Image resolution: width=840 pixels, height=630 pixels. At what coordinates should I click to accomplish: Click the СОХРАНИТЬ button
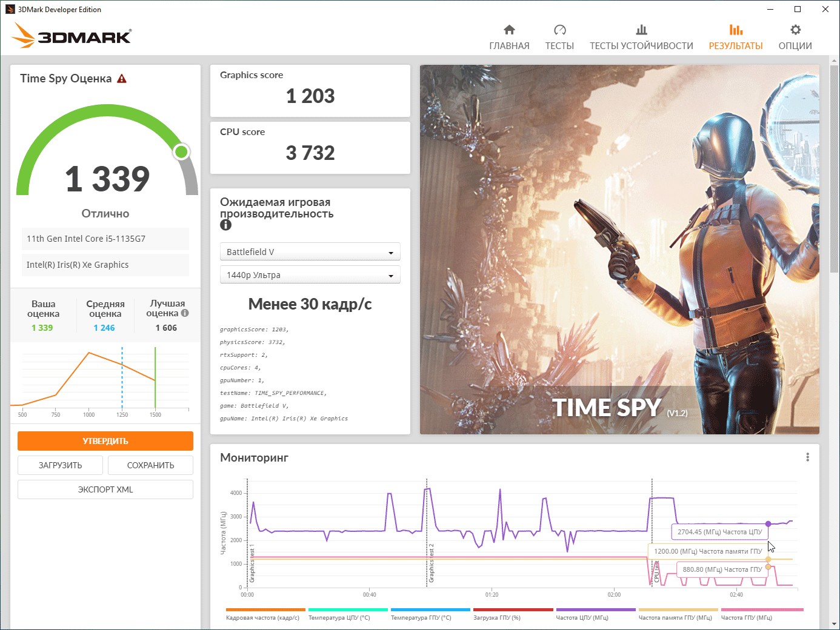(150, 465)
